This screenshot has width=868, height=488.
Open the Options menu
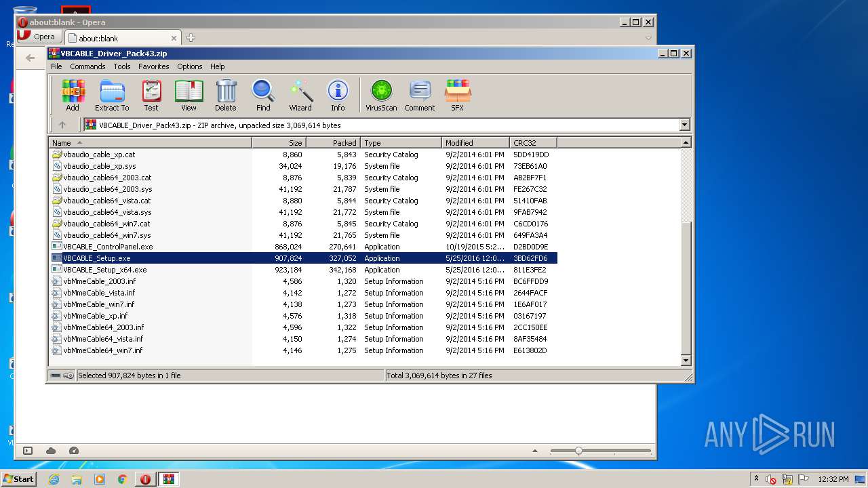pos(190,66)
